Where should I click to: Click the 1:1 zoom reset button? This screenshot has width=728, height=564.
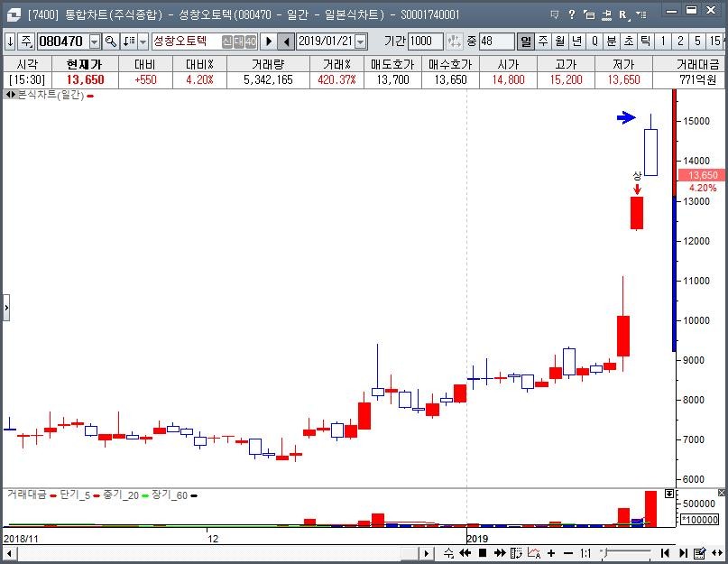(x=585, y=552)
